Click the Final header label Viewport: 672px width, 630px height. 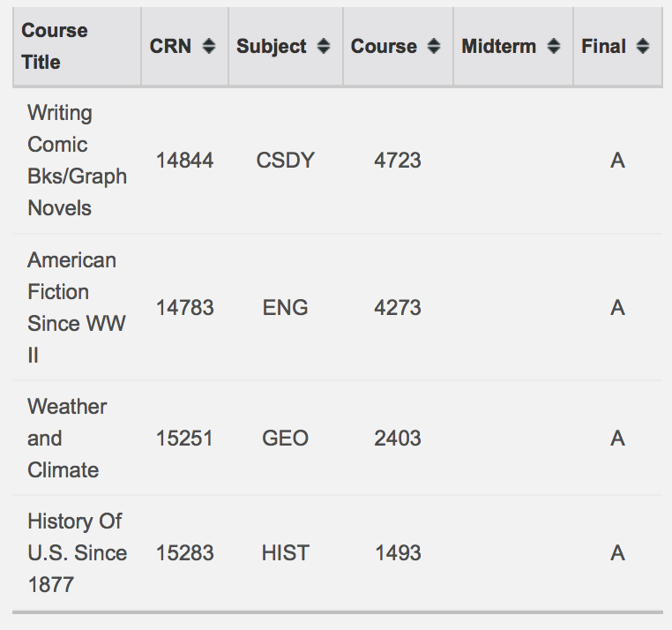pos(603,46)
